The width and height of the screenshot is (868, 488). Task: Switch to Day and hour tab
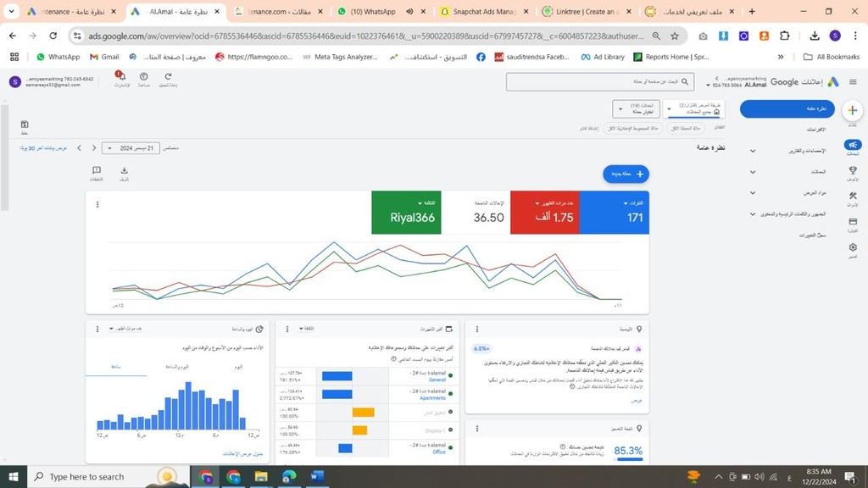point(177,367)
